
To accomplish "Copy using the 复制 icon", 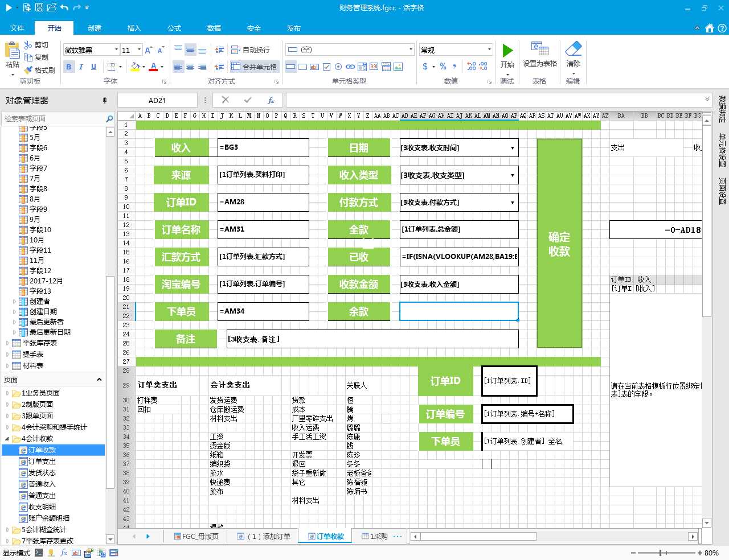I will pyautogui.click(x=29, y=57).
